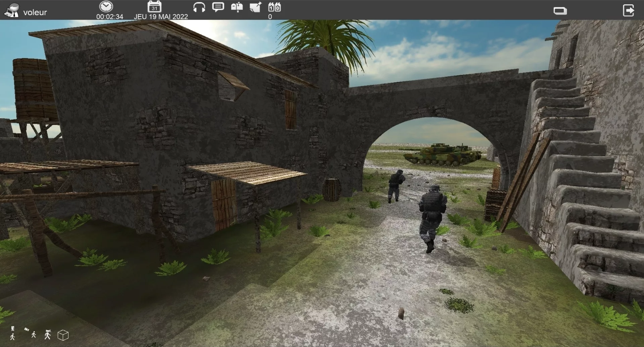The width and height of the screenshot is (644, 347).
Task: Open the headphones audio icon
Action: tap(199, 7)
